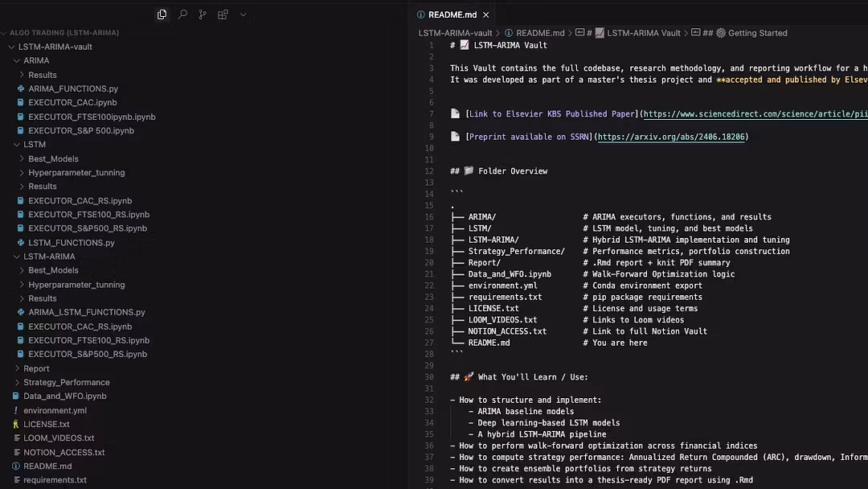Click info icon beside README.md in explorer

[15, 466]
